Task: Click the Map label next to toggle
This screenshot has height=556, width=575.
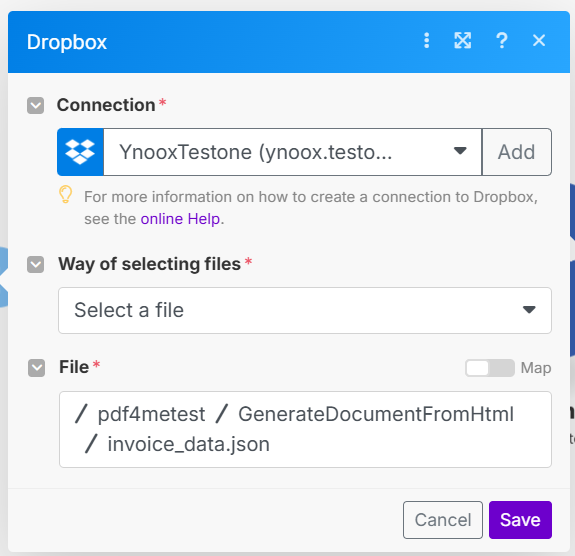Action: pos(536,368)
